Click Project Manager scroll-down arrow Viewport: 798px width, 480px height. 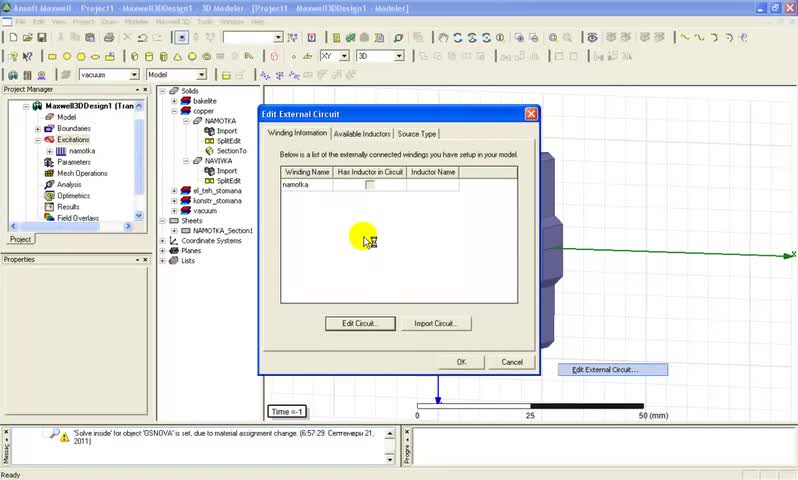coord(139,216)
